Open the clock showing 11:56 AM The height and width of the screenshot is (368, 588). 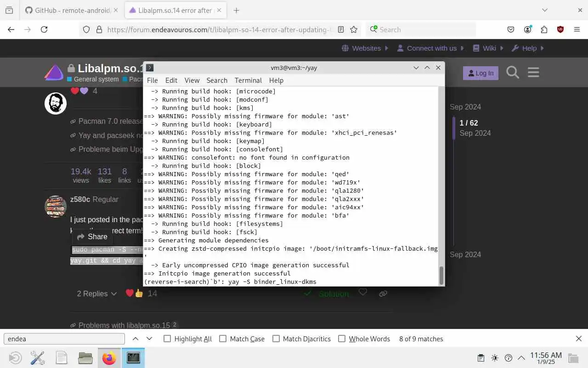pyautogui.click(x=546, y=357)
